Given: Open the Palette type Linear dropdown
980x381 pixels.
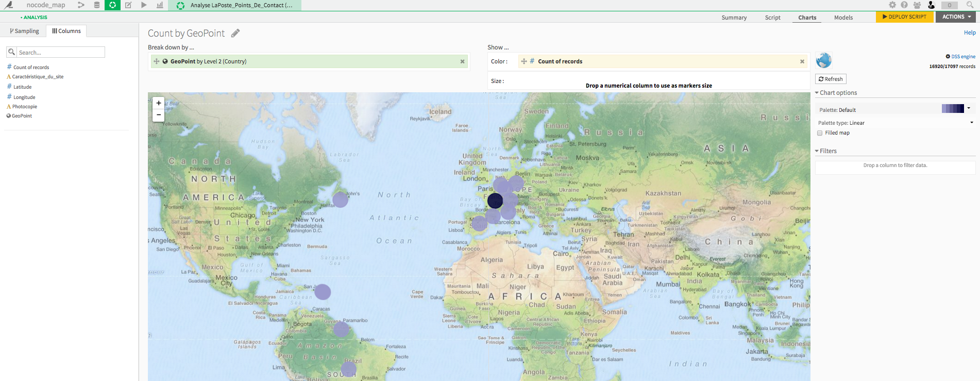Looking at the screenshot, I should click(895, 123).
